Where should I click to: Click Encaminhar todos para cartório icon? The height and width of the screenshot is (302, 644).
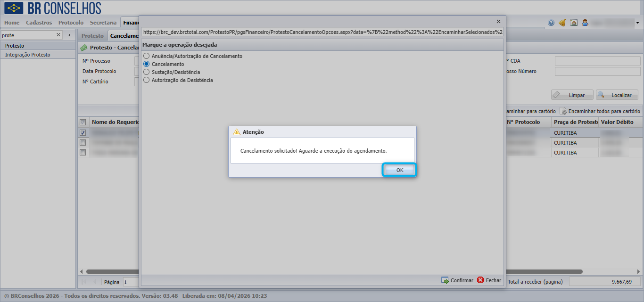click(x=563, y=111)
